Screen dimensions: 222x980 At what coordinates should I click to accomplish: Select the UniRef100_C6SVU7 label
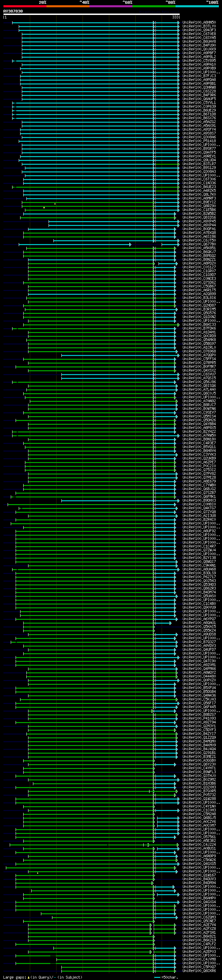[199, 374]
